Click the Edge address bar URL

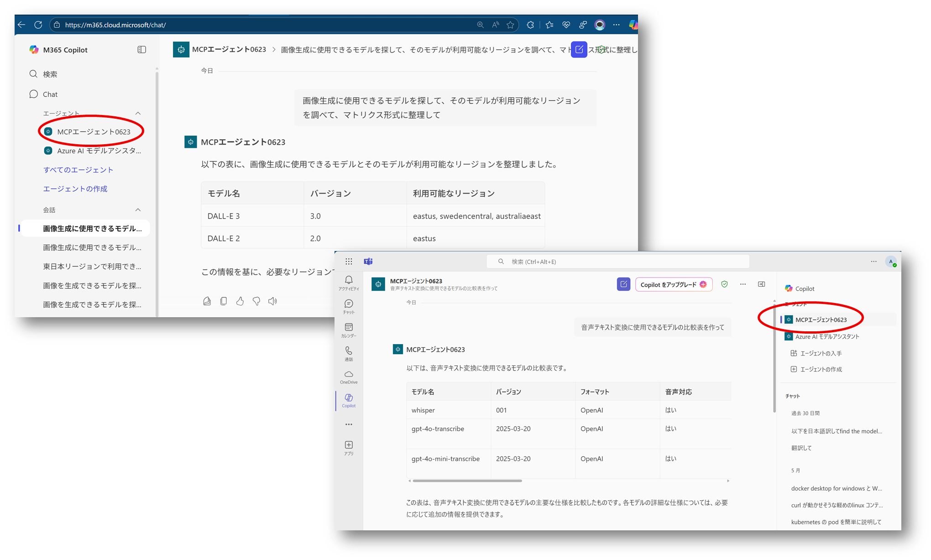click(115, 25)
